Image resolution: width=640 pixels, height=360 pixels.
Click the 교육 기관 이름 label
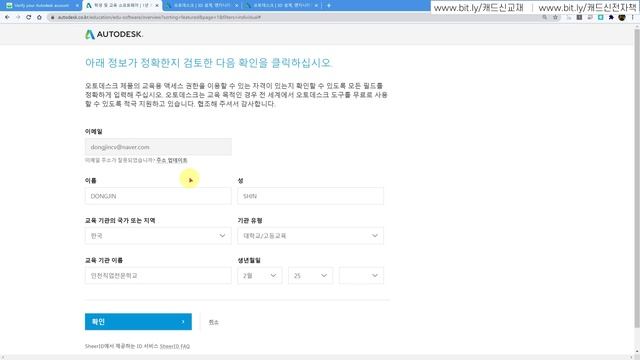[104, 260]
